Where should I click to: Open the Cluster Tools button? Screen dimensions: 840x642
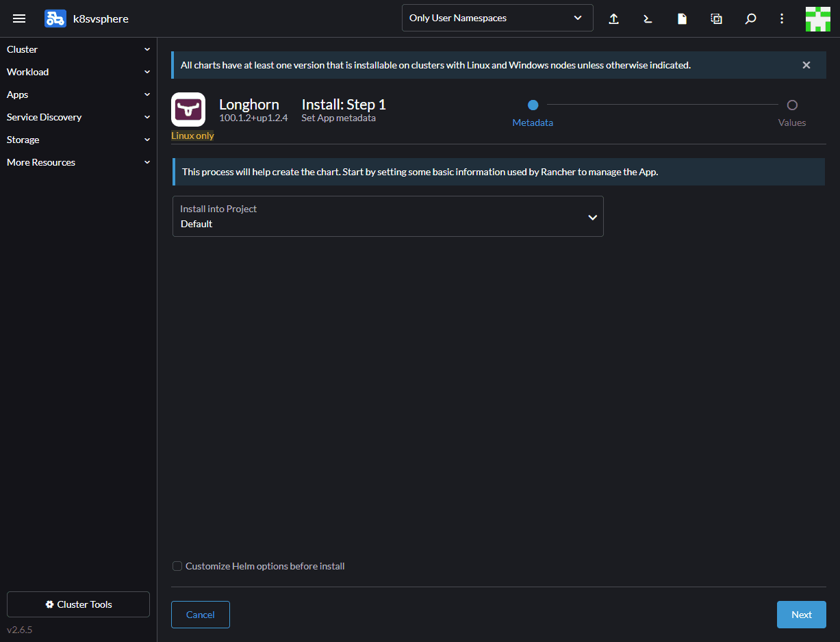(78, 604)
